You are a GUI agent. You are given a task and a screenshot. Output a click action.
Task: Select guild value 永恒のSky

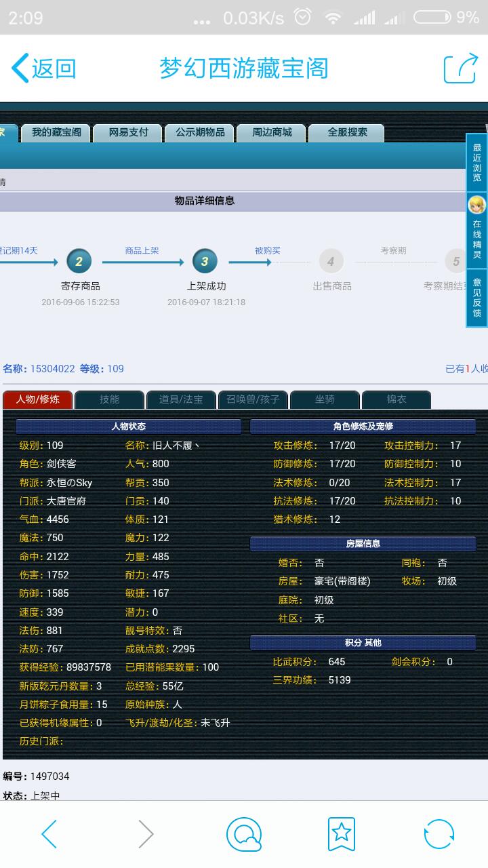[69, 483]
